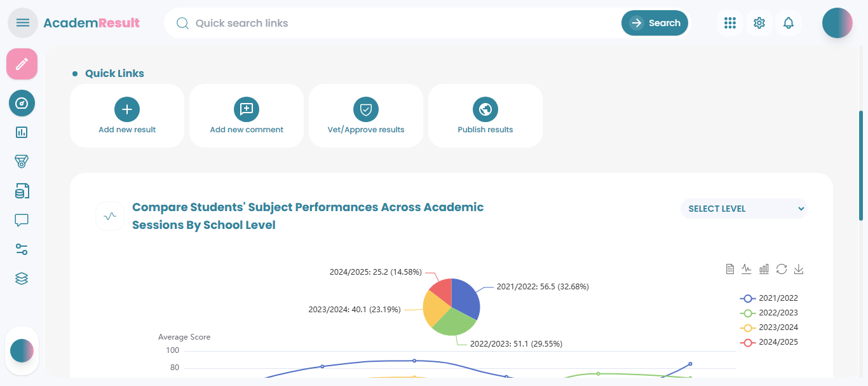Open the SELECT LEVEL dropdown
The width and height of the screenshot is (868, 386).
tap(743, 209)
